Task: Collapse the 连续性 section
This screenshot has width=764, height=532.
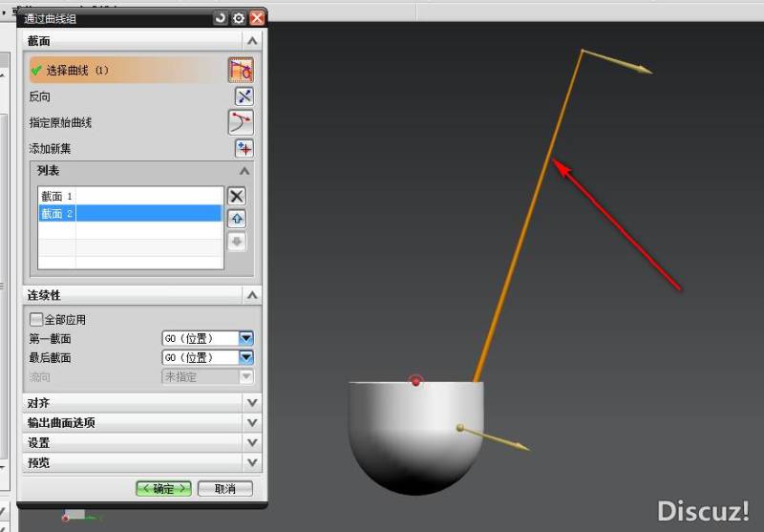Action: [x=252, y=295]
